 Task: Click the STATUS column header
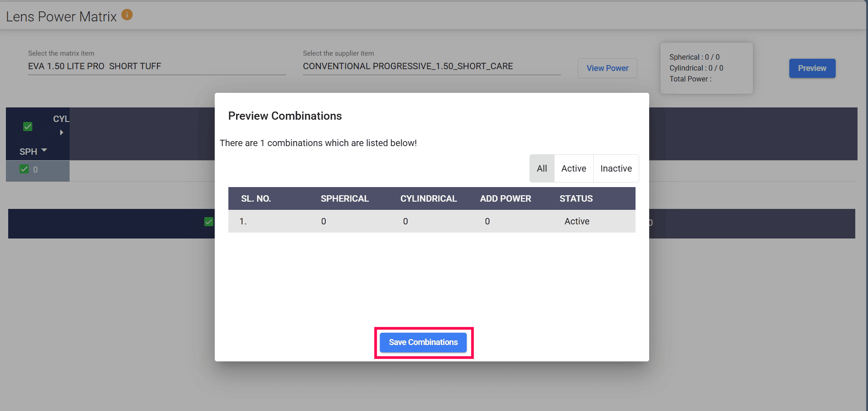576,198
